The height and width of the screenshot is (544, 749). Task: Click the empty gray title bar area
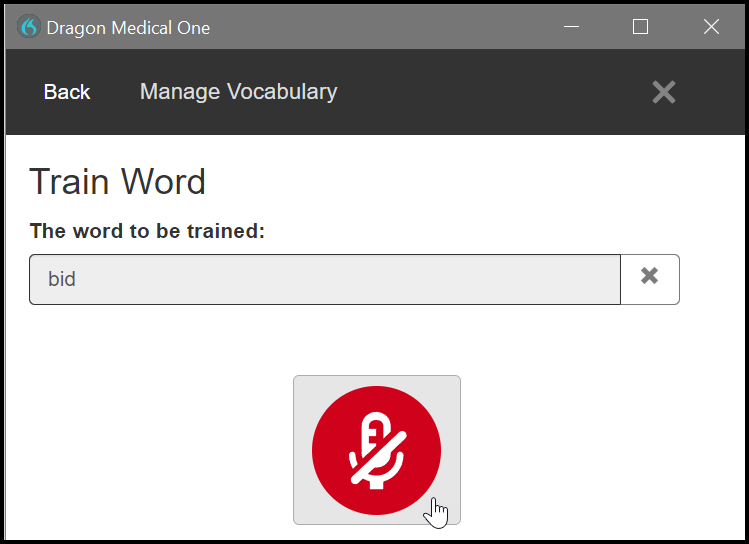pos(382,27)
